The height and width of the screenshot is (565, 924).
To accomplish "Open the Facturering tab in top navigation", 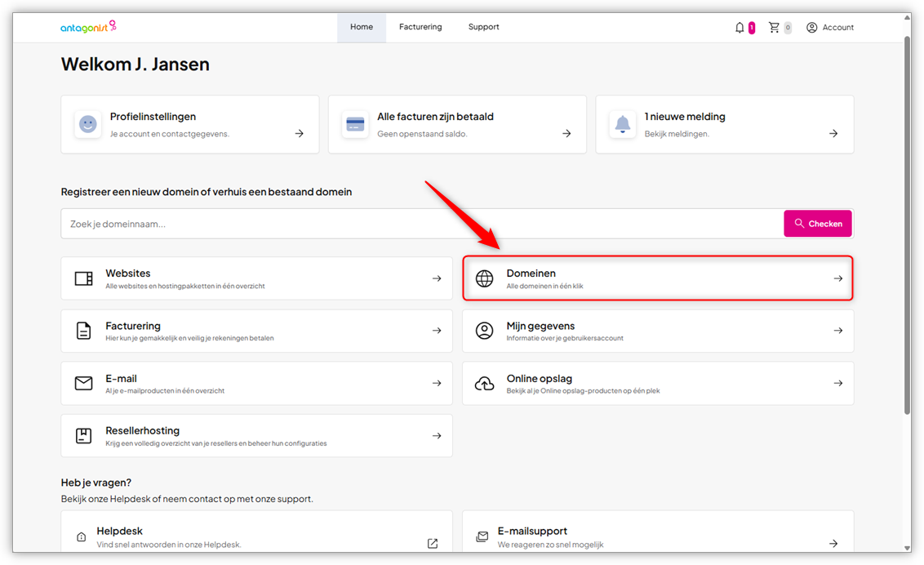I will (420, 27).
